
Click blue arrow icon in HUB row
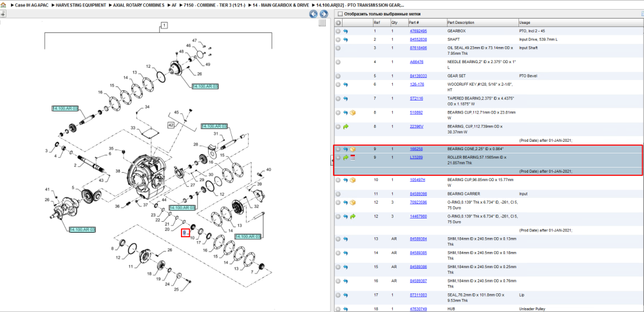tap(345, 309)
